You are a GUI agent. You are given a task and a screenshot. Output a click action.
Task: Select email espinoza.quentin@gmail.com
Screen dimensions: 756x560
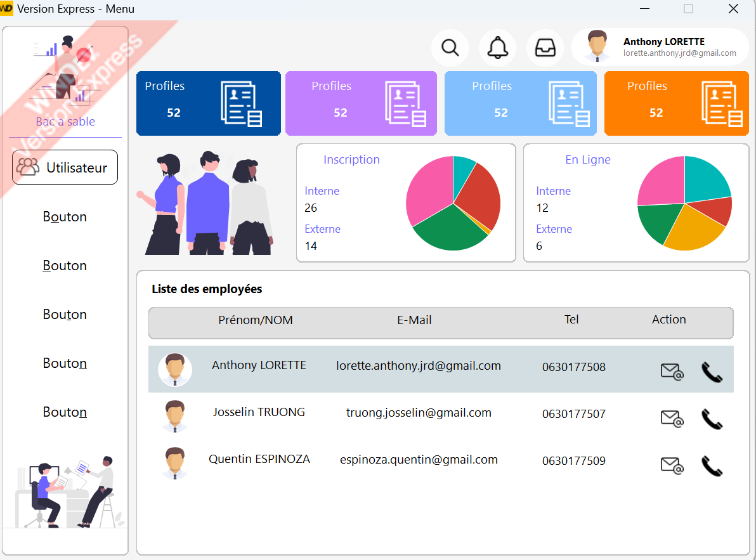click(419, 459)
